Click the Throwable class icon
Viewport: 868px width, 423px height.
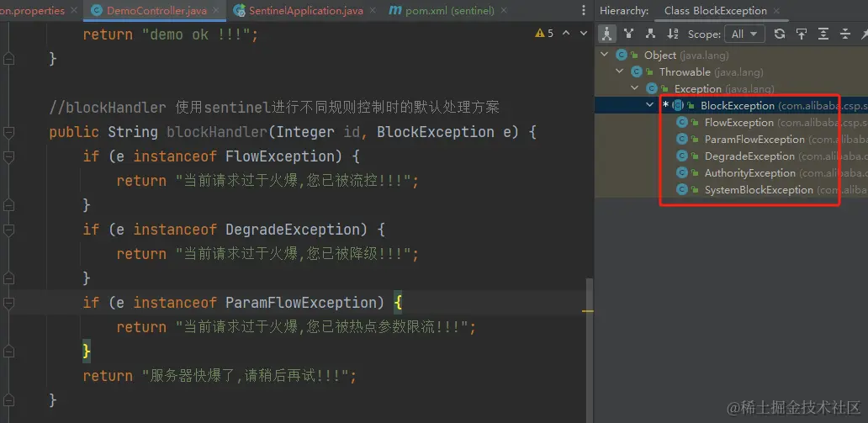coord(637,72)
